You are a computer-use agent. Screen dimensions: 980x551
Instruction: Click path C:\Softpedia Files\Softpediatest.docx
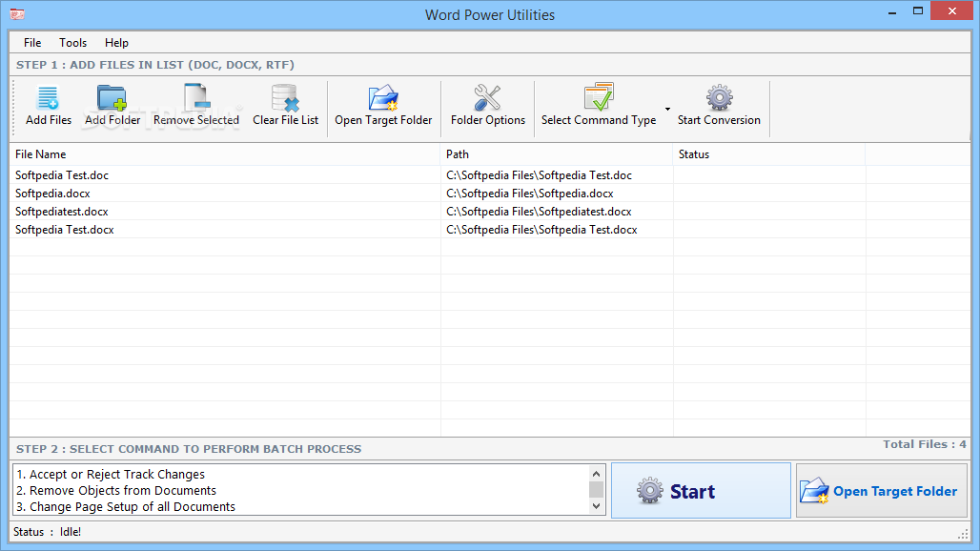tap(539, 212)
